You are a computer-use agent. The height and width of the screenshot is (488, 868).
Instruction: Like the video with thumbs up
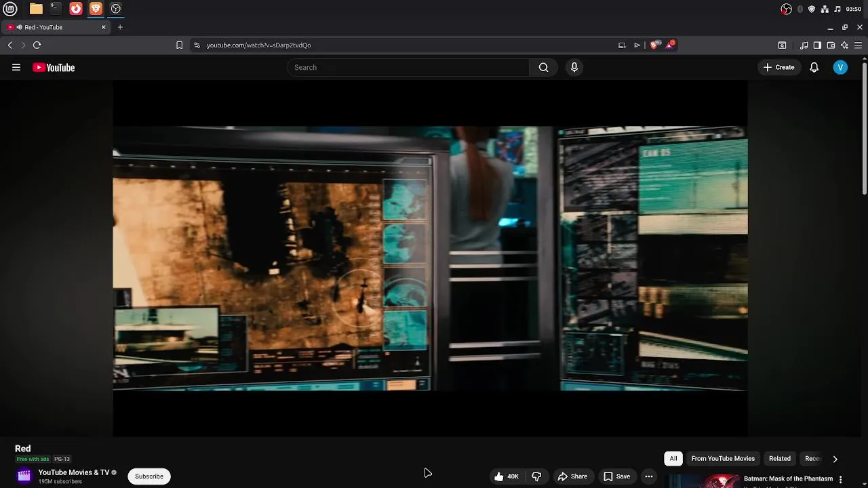499,476
